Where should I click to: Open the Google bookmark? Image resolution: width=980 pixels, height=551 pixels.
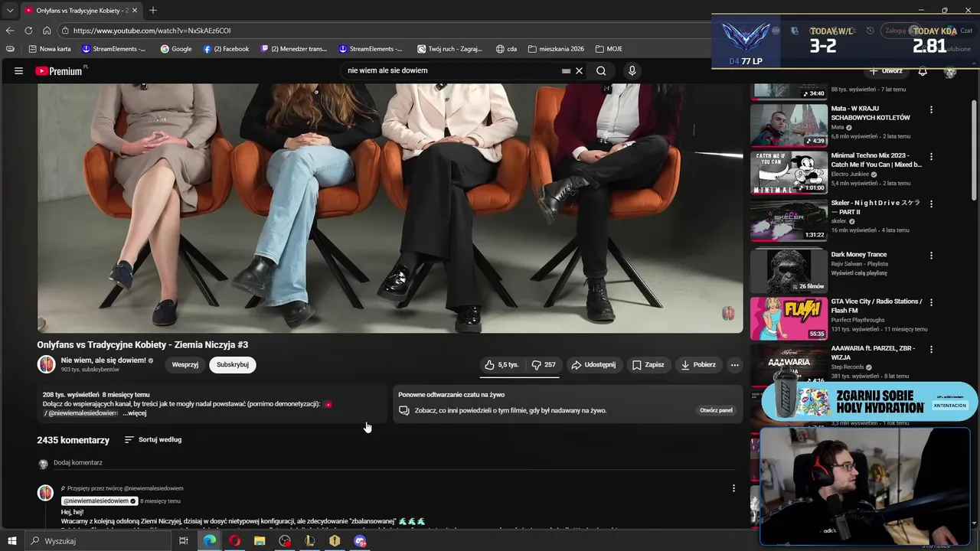tap(176, 49)
